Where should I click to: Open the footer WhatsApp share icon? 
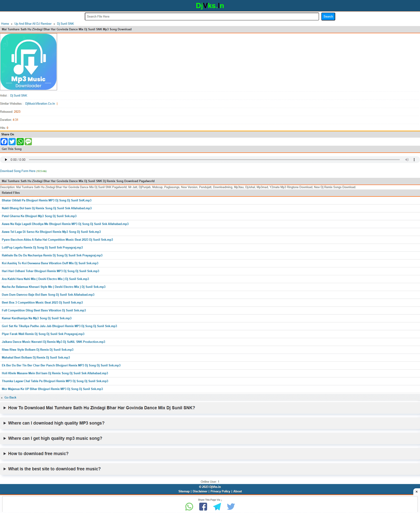189,506
